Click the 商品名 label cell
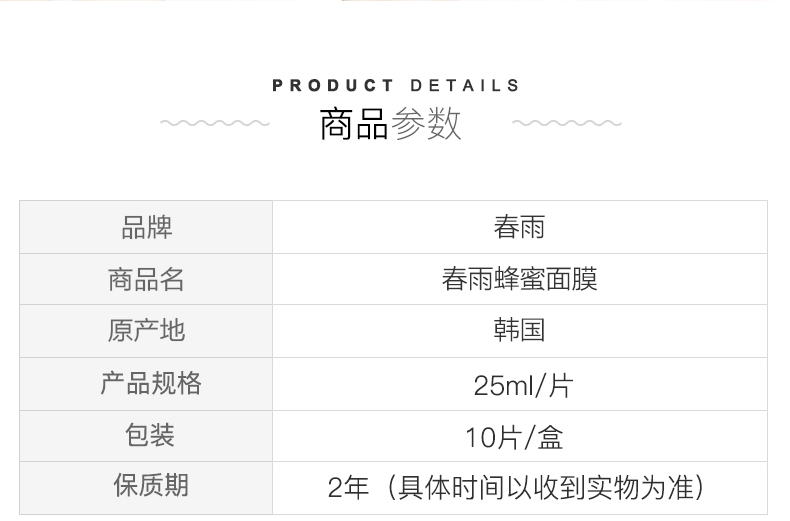Screen dimensions: 790x521 (x=146, y=280)
